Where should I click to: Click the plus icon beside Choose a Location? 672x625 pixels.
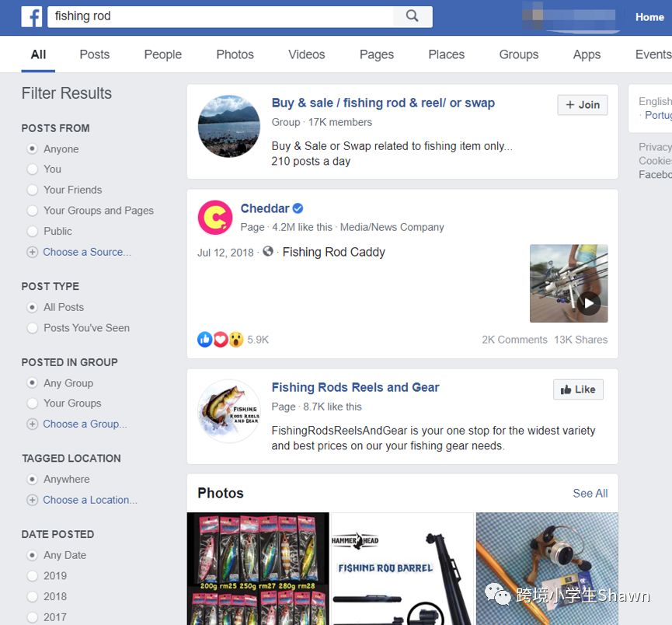(x=32, y=500)
